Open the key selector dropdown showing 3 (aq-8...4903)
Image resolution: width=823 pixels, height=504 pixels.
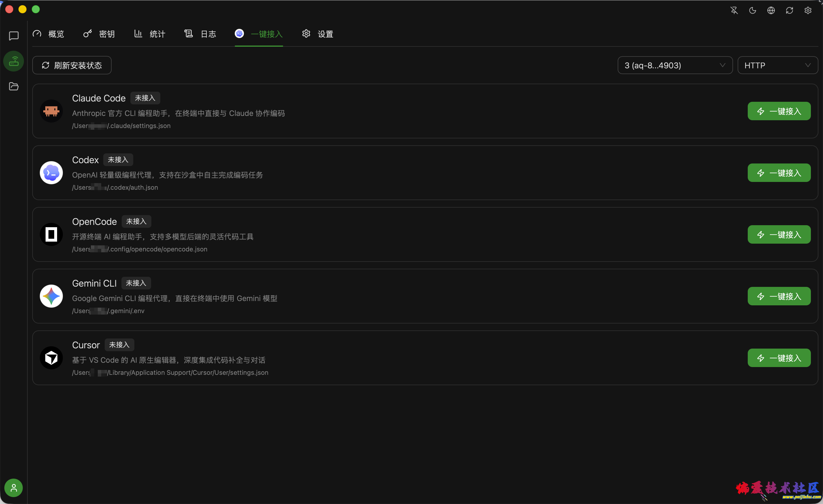[674, 65]
